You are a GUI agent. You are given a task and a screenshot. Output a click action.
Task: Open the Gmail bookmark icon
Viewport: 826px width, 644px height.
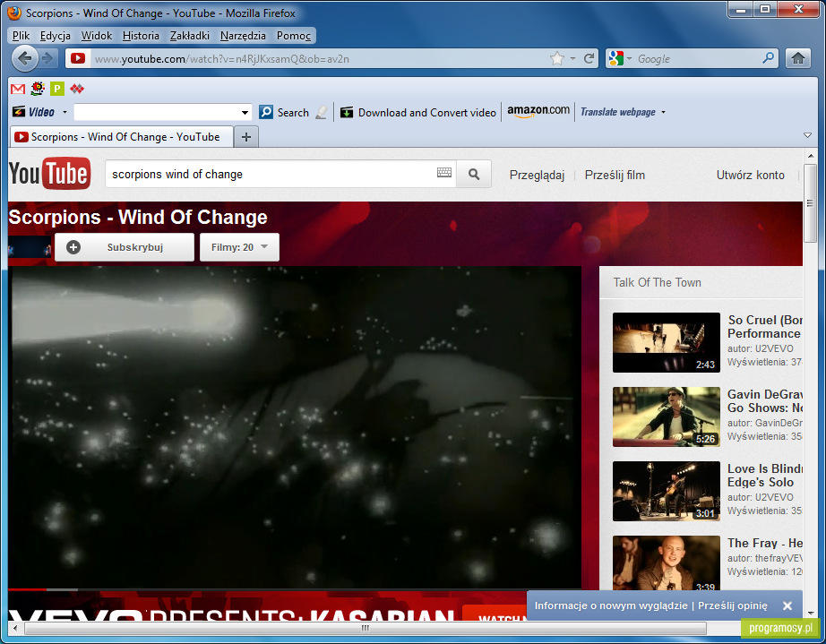click(18, 89)
